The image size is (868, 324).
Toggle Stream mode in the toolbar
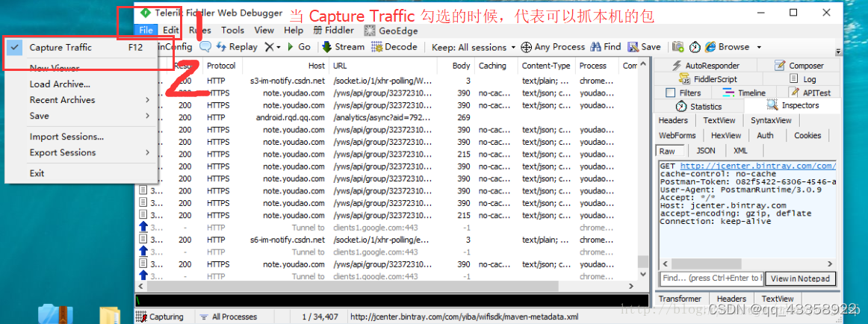343,47
